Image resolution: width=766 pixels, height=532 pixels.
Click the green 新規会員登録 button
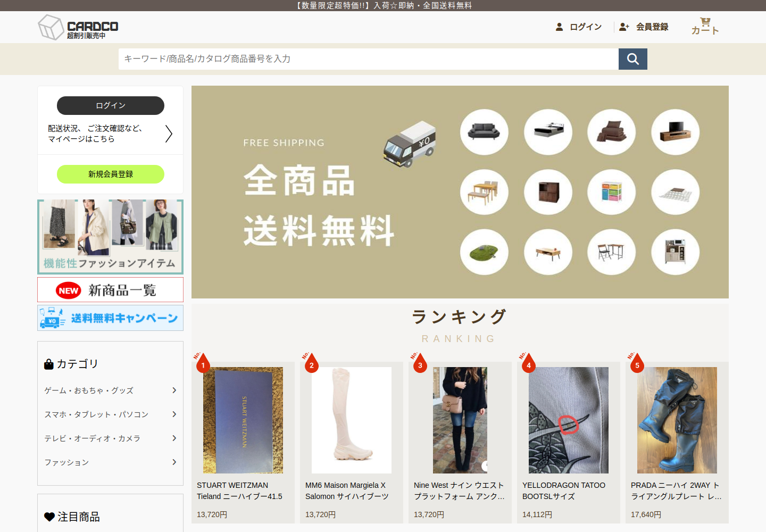pos(111,174)
